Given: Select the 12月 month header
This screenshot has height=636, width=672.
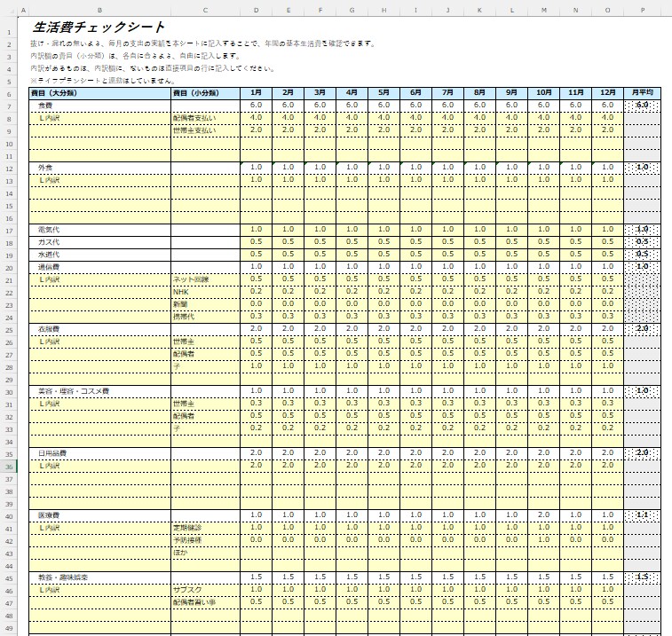Looking at the screenshot, I should [x=608, y=93].
